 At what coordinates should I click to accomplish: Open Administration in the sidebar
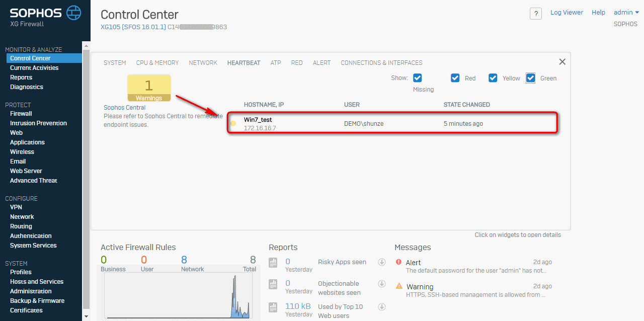click(31, 291)
